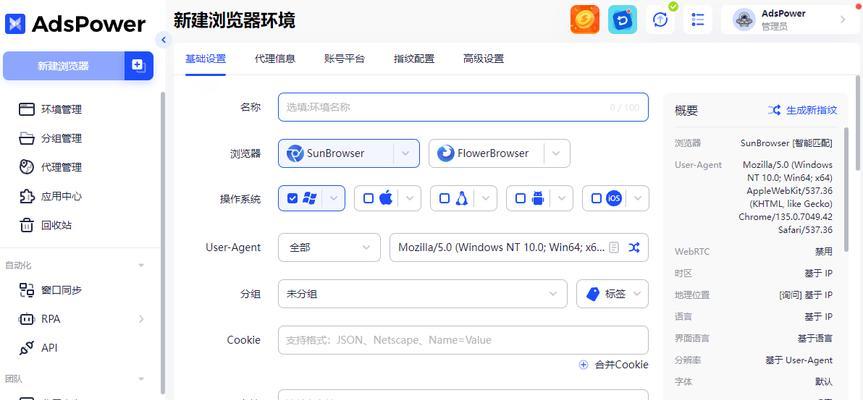Toggle the iOS checkbox

pos(596,198)
